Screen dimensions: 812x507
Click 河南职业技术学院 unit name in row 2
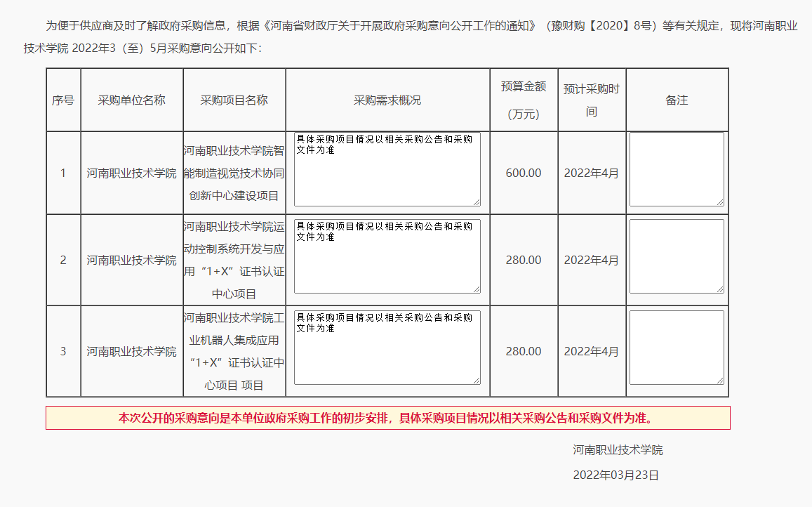coord(131,261)
